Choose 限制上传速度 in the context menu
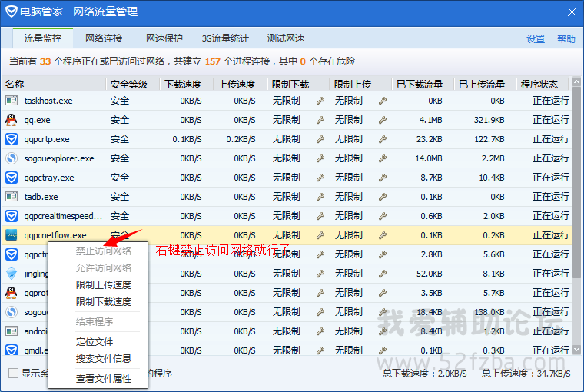The width and height of the screenshot is (584, 392). click(104, 285)
